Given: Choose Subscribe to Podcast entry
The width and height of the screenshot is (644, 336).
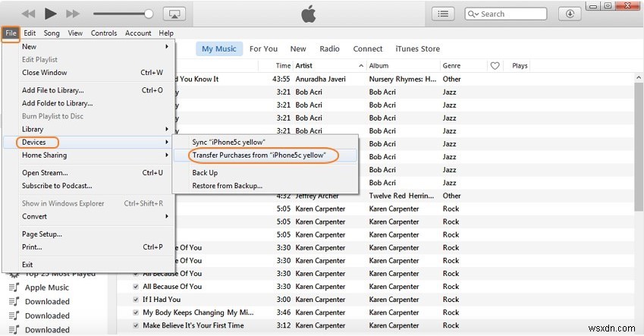Looking at the screenshot, I should (89, 186).
